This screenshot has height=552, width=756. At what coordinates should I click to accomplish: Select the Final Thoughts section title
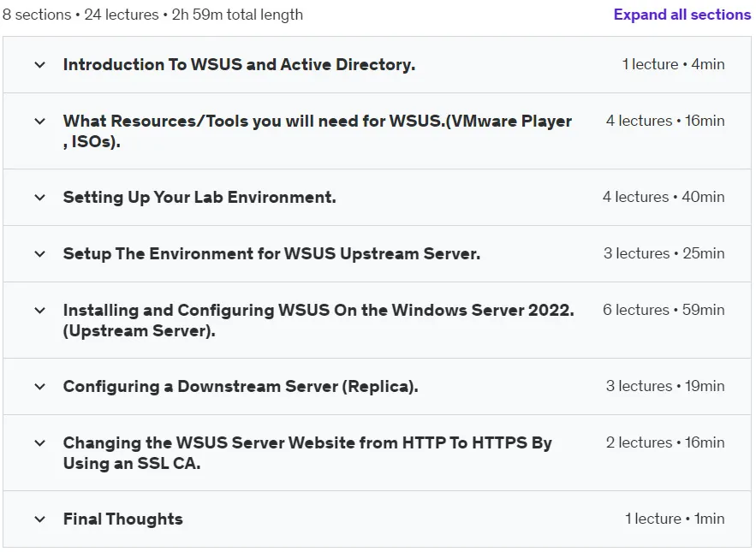click(x=123, y=519)
